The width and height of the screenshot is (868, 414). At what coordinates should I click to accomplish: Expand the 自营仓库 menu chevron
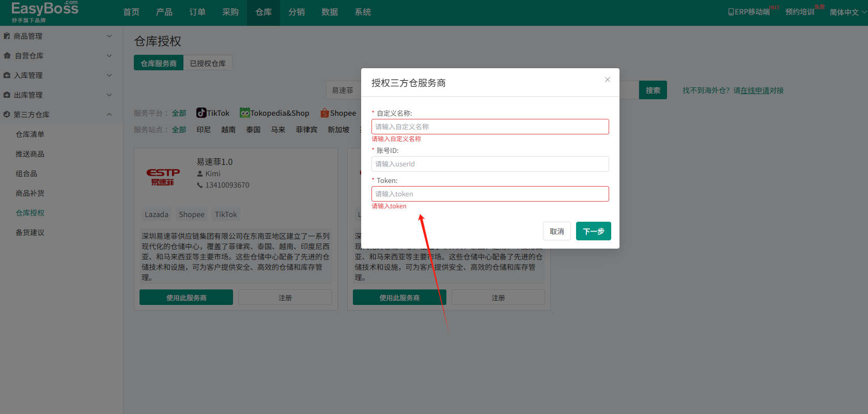pyautogui.click(x=109, y=56)
